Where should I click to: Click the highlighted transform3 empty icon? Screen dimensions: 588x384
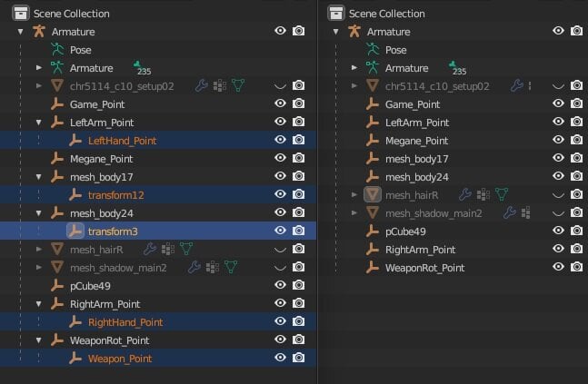(75, 231)
